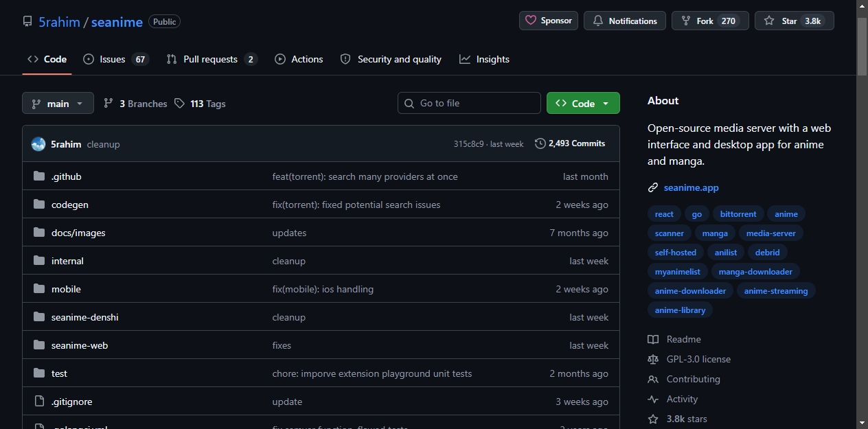
Task: Click the seanime repository name link
Action: click(x=117, y=22)
